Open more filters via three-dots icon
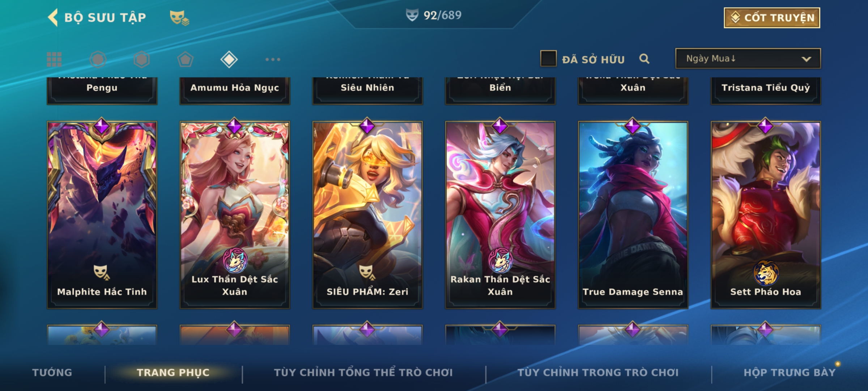The image size is (868, 391). 273,59
